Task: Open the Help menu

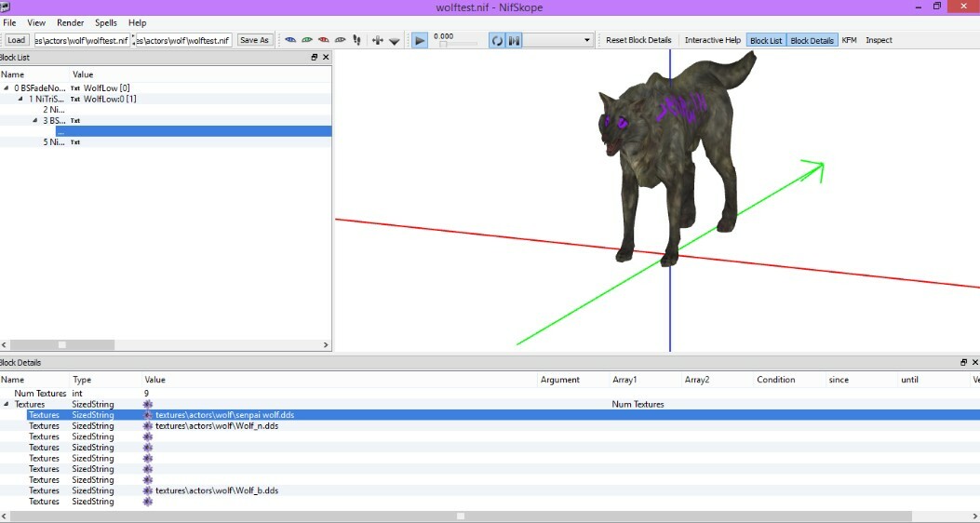Action: pos(138,22)
